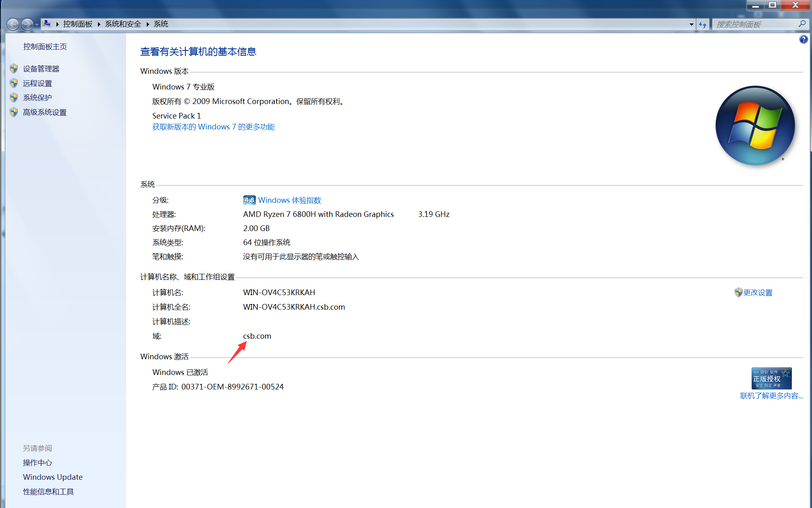Image resolution: width=812 pixels, height=508 pixels.
Task: Open address bar history dropdown arrow
Action: [691, 25]
